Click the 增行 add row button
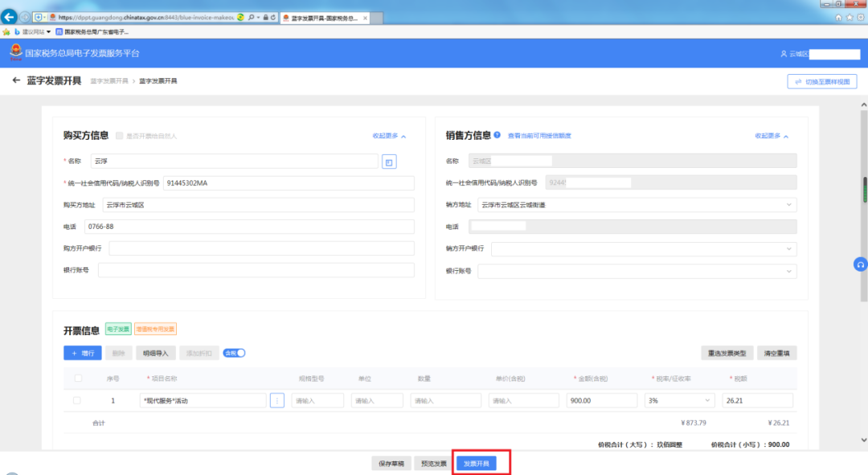 (83, 353)
